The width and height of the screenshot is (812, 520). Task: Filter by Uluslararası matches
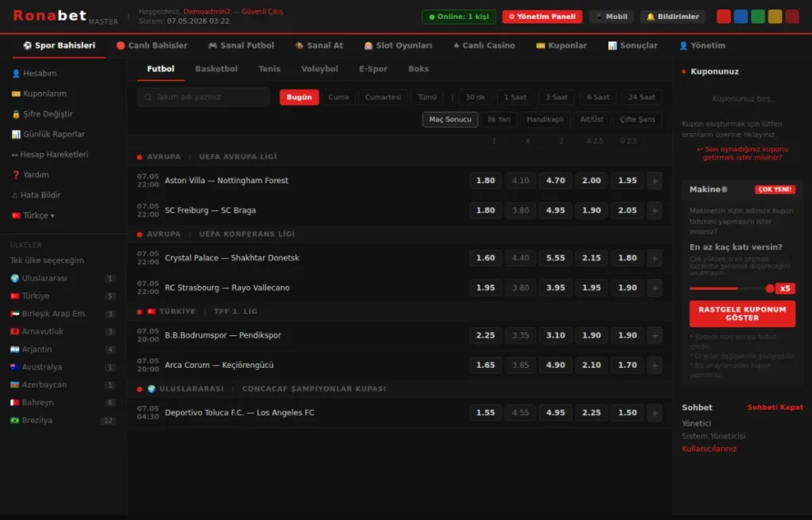click(63, 279)
